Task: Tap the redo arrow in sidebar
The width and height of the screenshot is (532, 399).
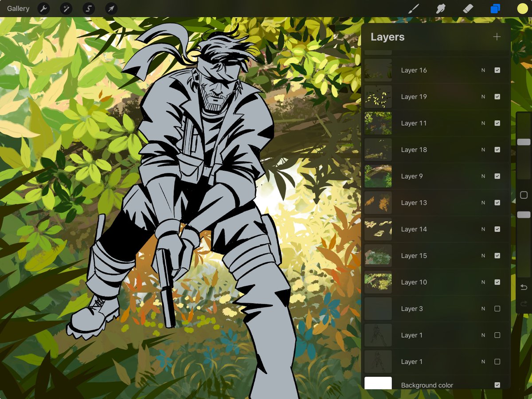Action: click(524, 304)
